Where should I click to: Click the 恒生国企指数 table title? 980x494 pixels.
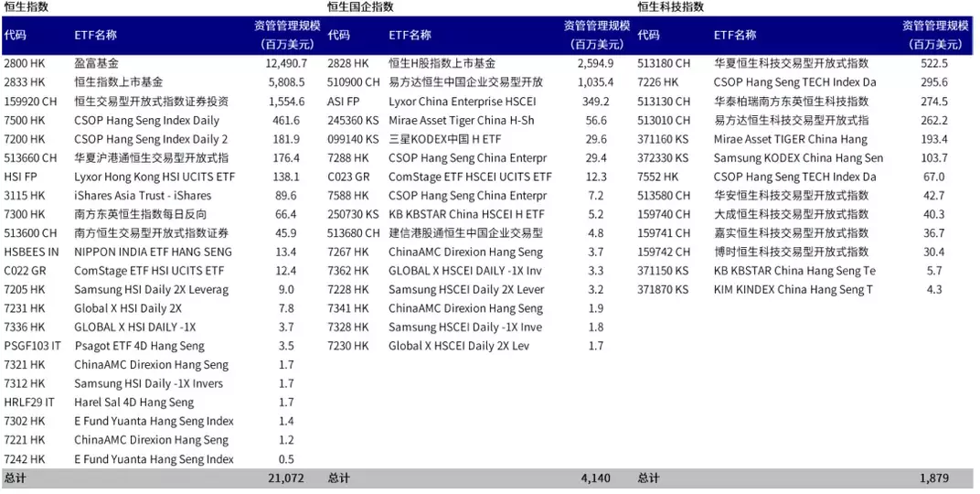click(x=360, y=7)
